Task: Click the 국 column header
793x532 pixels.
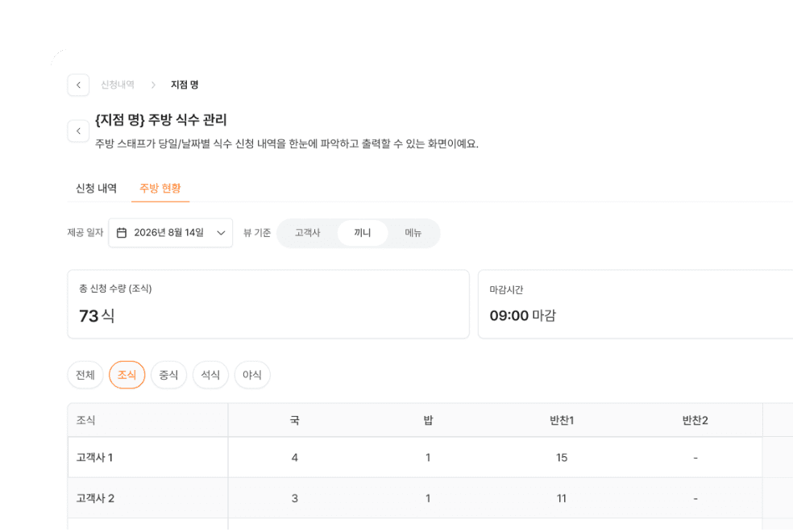Action: pyautogui.click(x=295, y=420)
